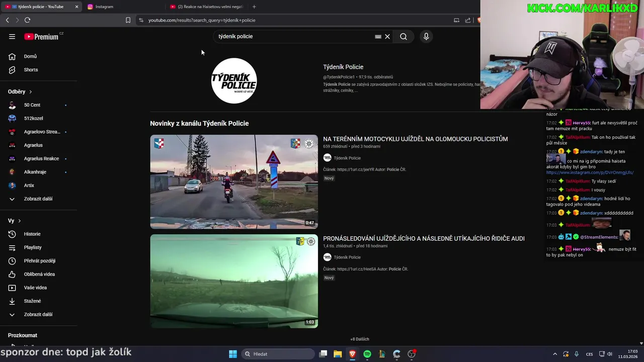Open channel name under motocykl video

[347, 158]
